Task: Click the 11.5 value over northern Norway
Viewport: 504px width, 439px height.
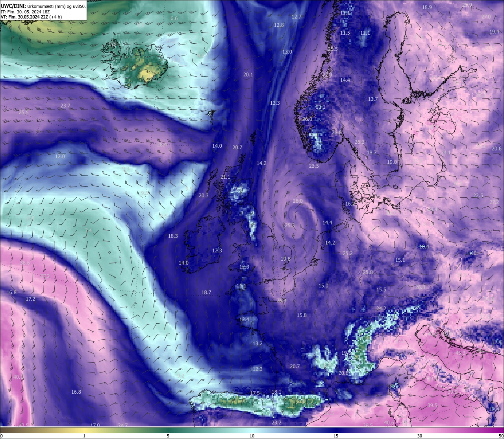Action: click(x=345, y=33)
